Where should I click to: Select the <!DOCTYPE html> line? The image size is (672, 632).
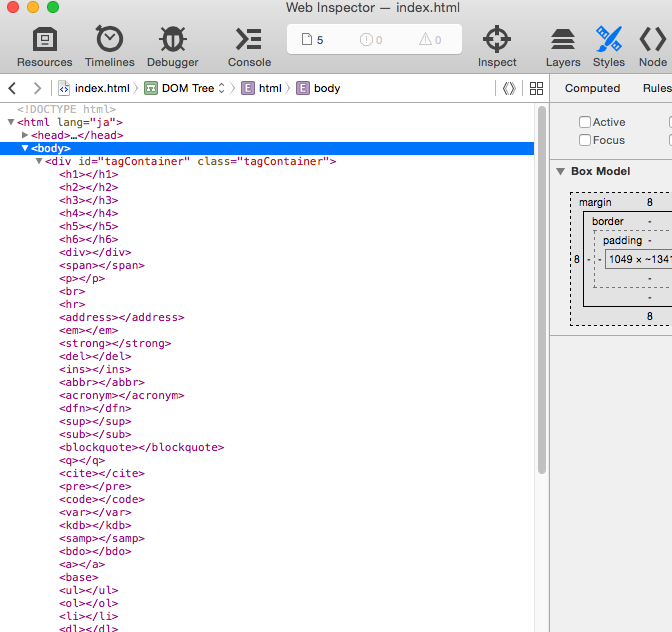click(66, 109)
